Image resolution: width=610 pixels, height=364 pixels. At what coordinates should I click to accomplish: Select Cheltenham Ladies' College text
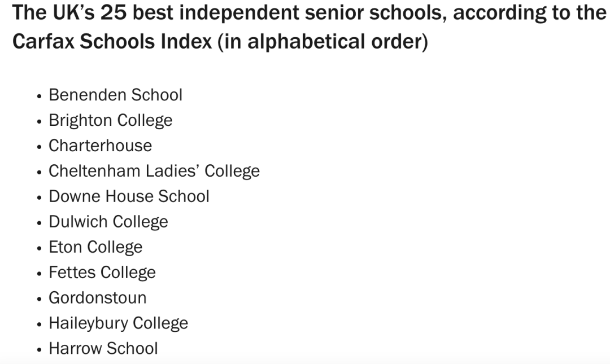[x=154, y=171]
